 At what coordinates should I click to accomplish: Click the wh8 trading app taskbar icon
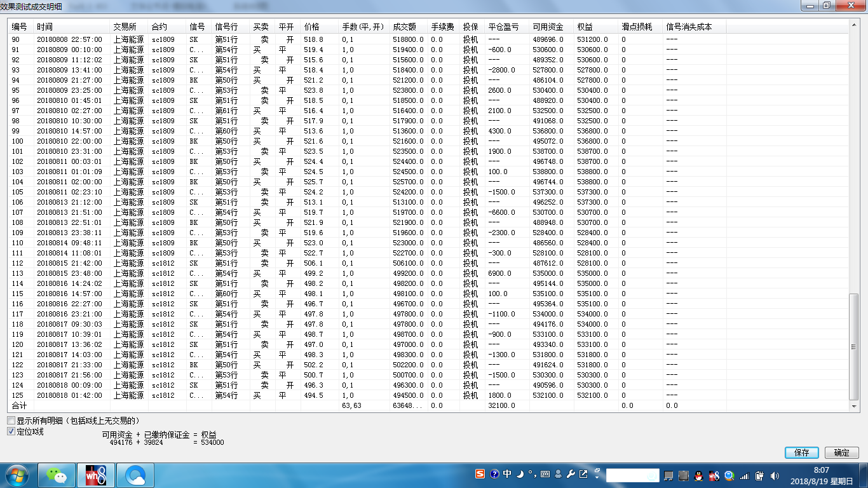click(x=95, y=475)
